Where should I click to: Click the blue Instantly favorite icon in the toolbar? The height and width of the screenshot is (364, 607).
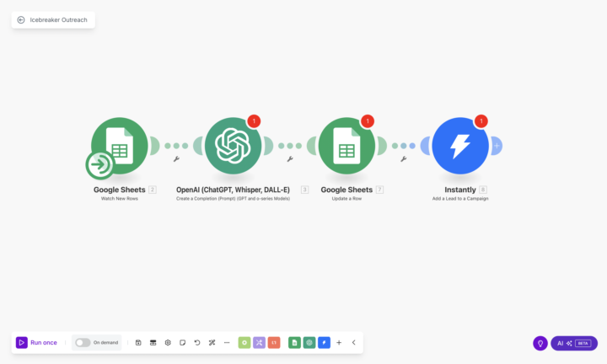(x=324, y=343)
